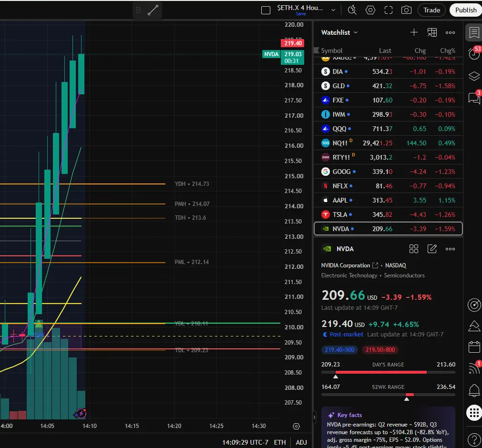482x448 pixels.
Task: Enter fullscreen mode
Action: click(389, 10)
